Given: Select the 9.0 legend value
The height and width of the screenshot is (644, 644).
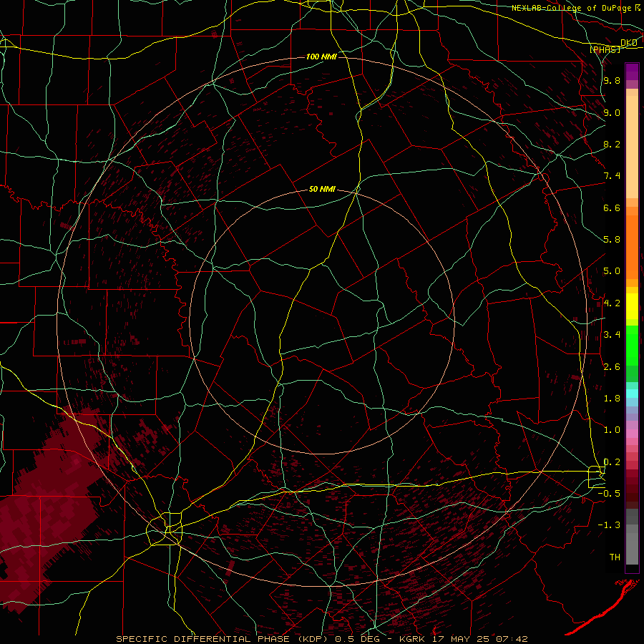Looking at the screenshot, I should coord(612,112).
